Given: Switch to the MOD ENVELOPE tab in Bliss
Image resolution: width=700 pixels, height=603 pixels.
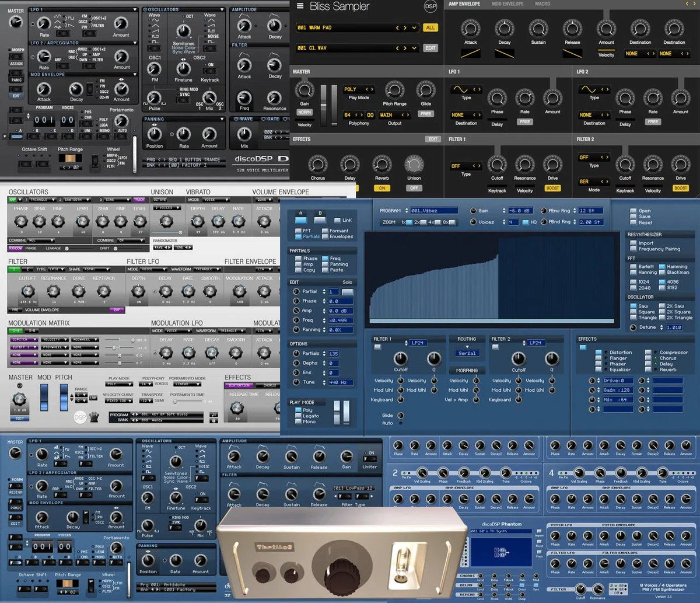Looking at the screenshot, I should (x=508, y=4).
